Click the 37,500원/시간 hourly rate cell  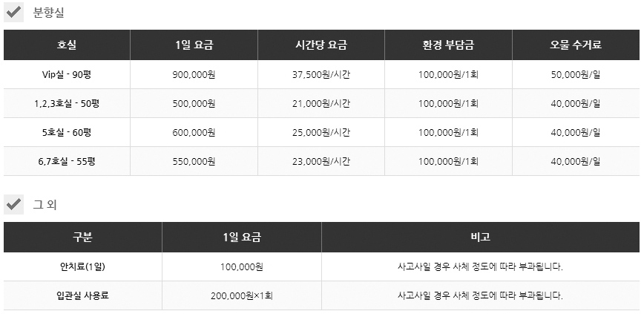321,75
